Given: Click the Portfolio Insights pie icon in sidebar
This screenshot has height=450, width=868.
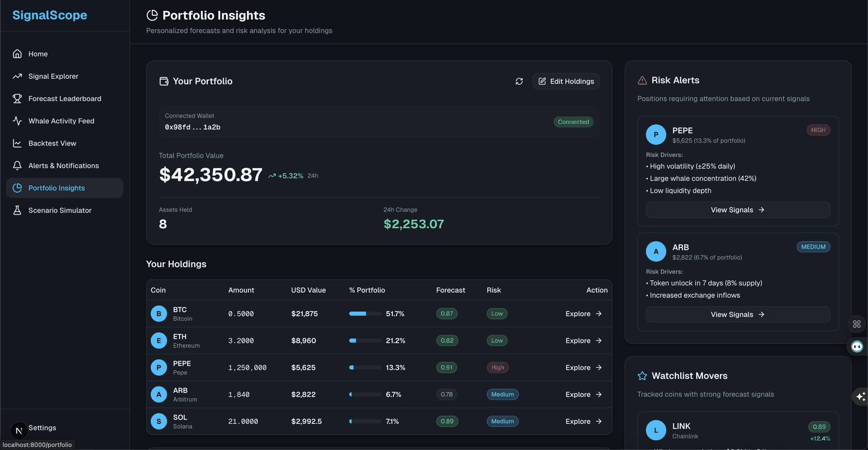Looking at the screenshot, I should (x=17, y=188).
